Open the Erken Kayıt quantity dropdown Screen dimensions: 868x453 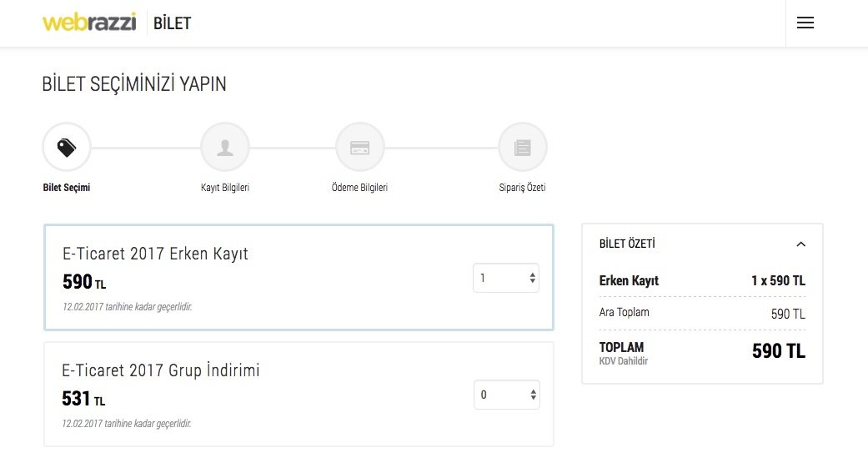(506, 279)
